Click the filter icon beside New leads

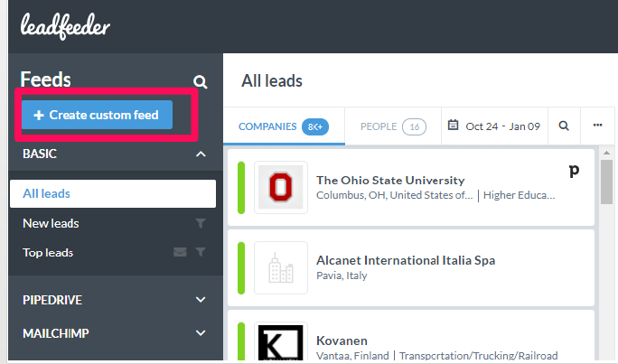(x=201, y=223)
